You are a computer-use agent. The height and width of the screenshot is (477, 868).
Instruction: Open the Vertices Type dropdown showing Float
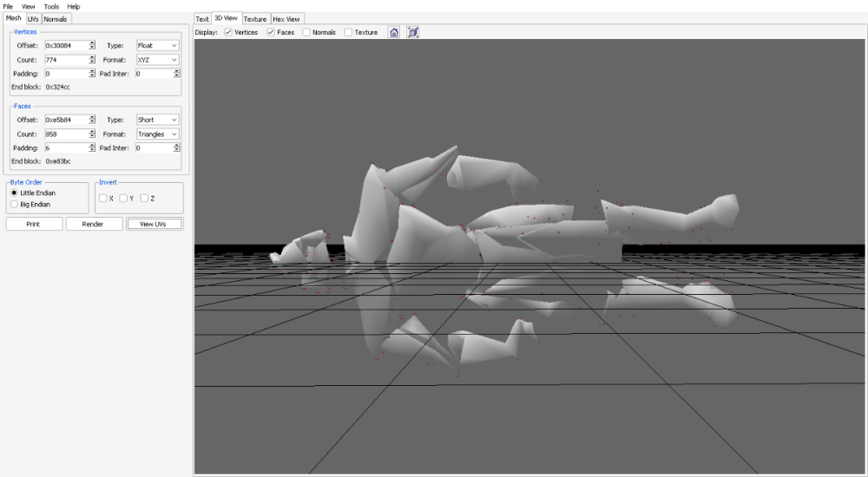point(157,45)
